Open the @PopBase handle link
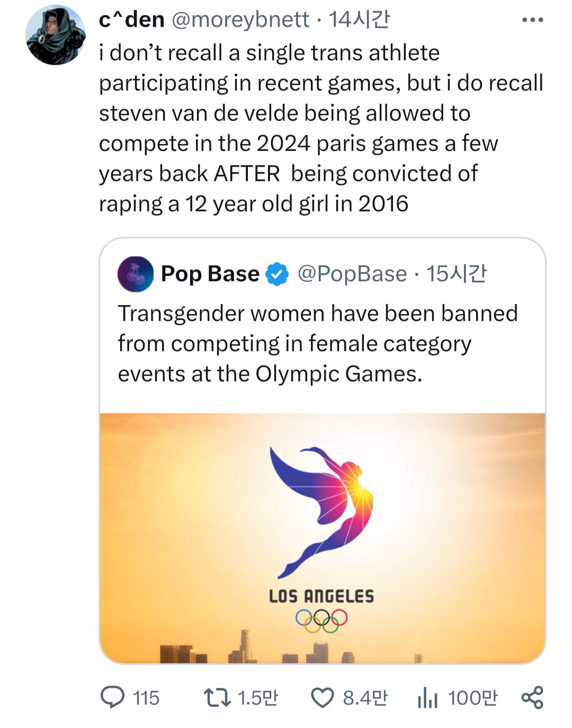 tap(352, 274)
